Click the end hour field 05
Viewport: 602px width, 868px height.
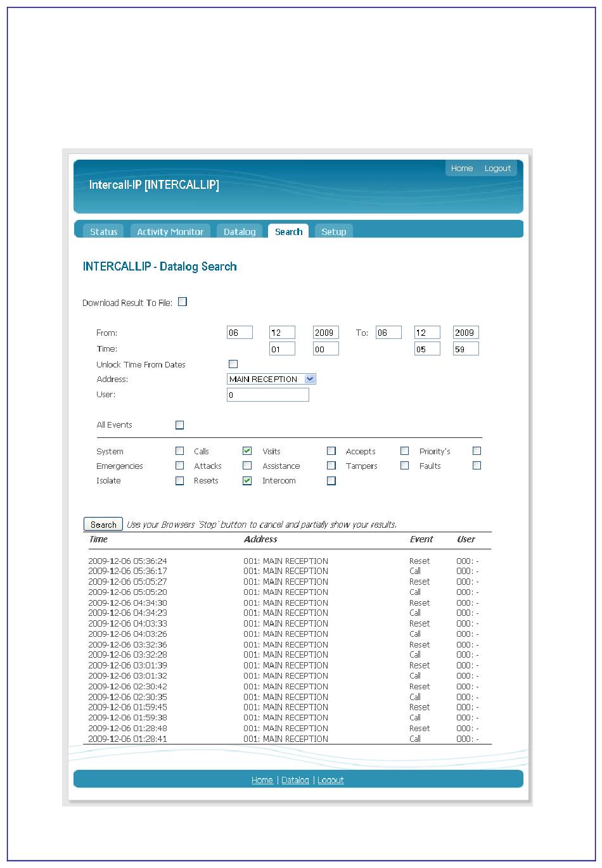coord(427,349)
